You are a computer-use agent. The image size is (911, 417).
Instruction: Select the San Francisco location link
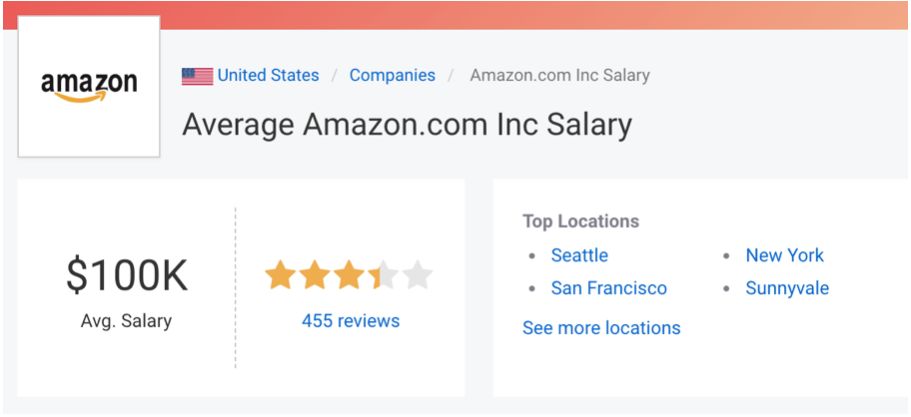[x=608, y=288]
